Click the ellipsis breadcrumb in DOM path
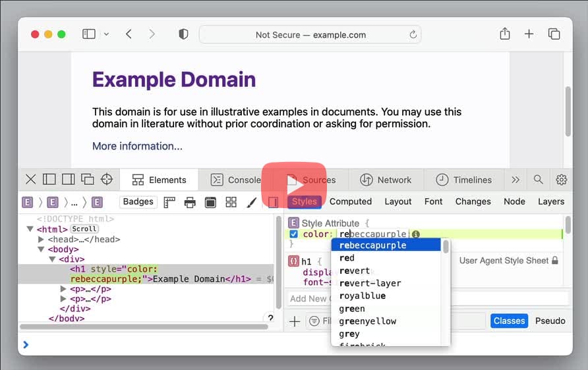The image size is (588, 370). [74, 203]
